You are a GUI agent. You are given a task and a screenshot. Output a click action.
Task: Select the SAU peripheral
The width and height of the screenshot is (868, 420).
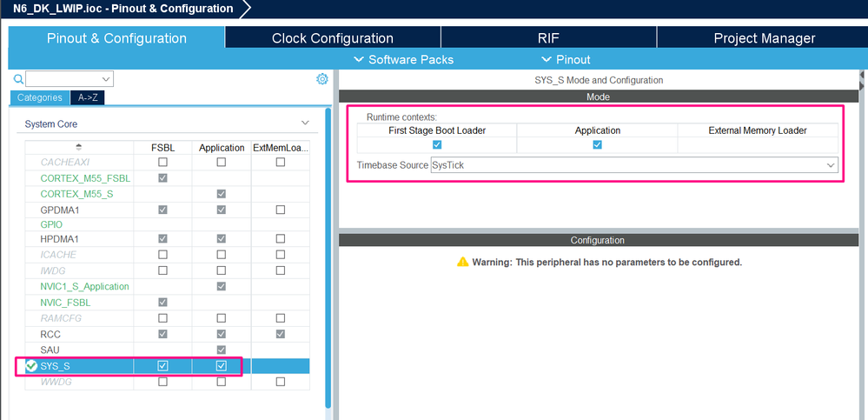50,350
